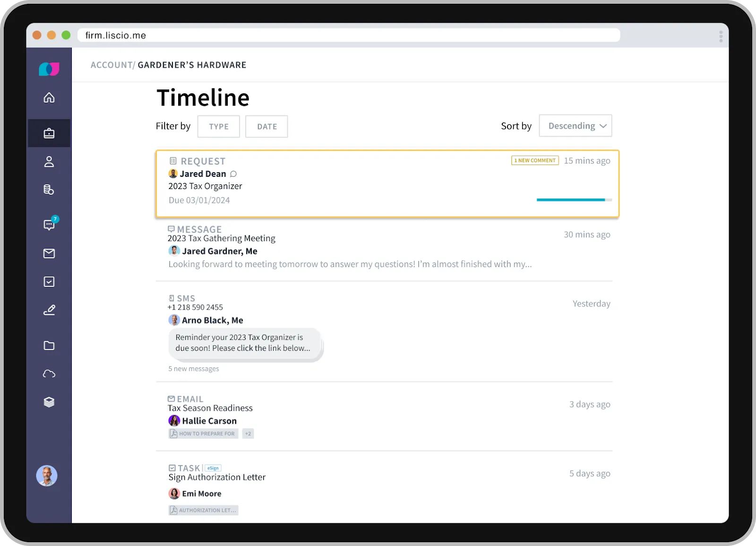Open the Tax Season Readiness email
756x546 pixels.
pos(210,408)
